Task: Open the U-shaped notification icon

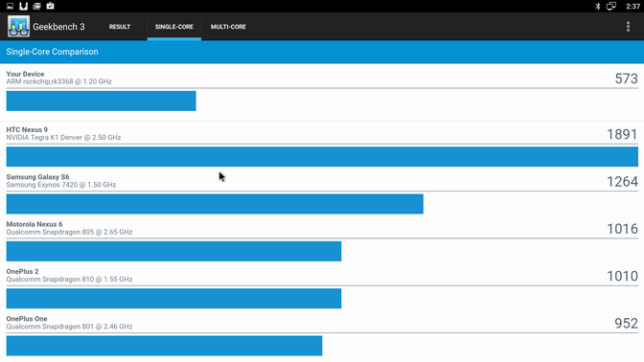Action: point(23,6)
